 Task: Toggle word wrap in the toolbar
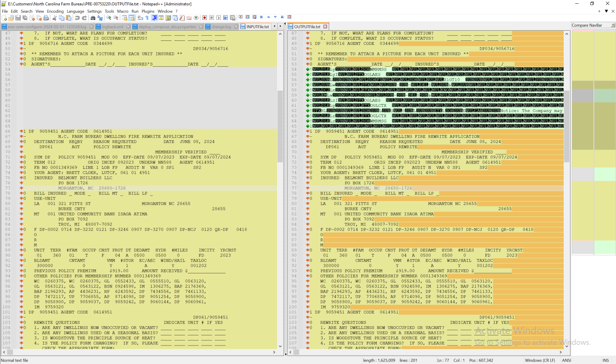pyautogui.click(x=140, y=18)
